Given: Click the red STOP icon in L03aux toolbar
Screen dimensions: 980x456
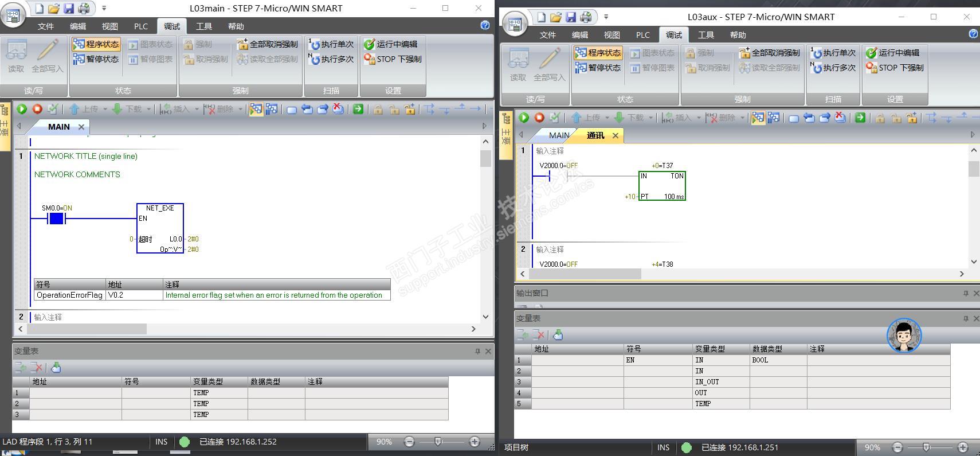Looking at the screenshot, I should tap(539, 118).
